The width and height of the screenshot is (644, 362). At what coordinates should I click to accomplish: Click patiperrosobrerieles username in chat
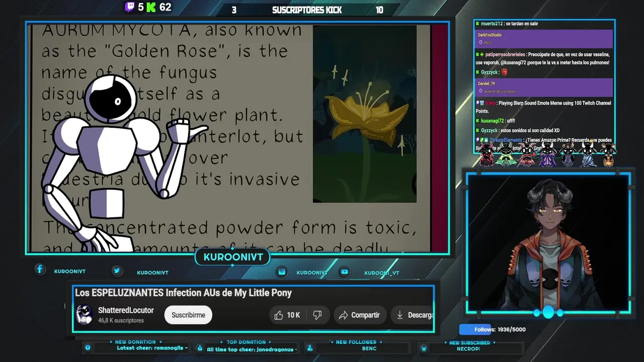505,54
